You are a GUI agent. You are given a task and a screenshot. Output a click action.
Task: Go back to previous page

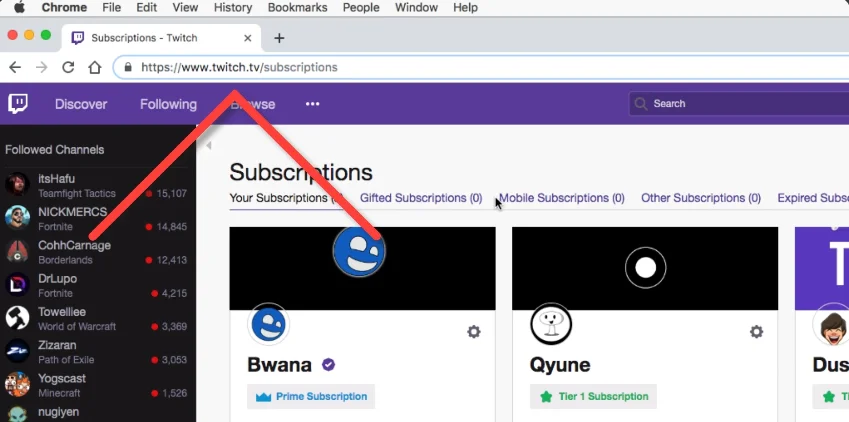(15, 67)
